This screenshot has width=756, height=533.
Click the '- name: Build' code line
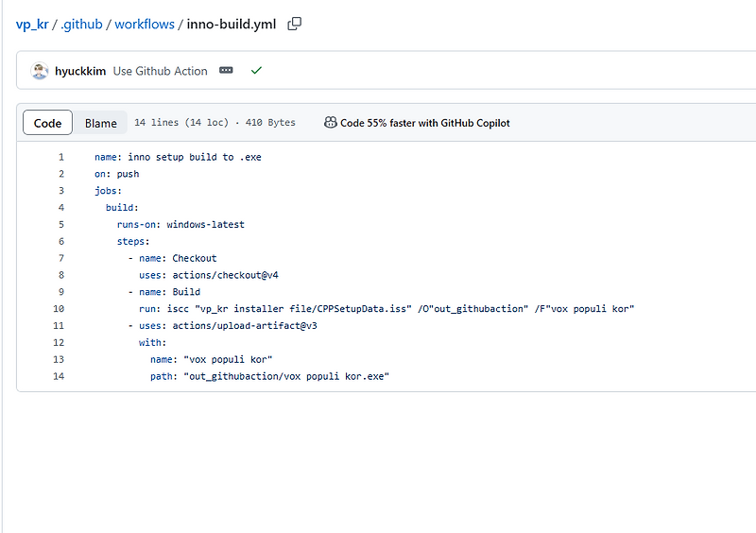[x=163, y=292]
